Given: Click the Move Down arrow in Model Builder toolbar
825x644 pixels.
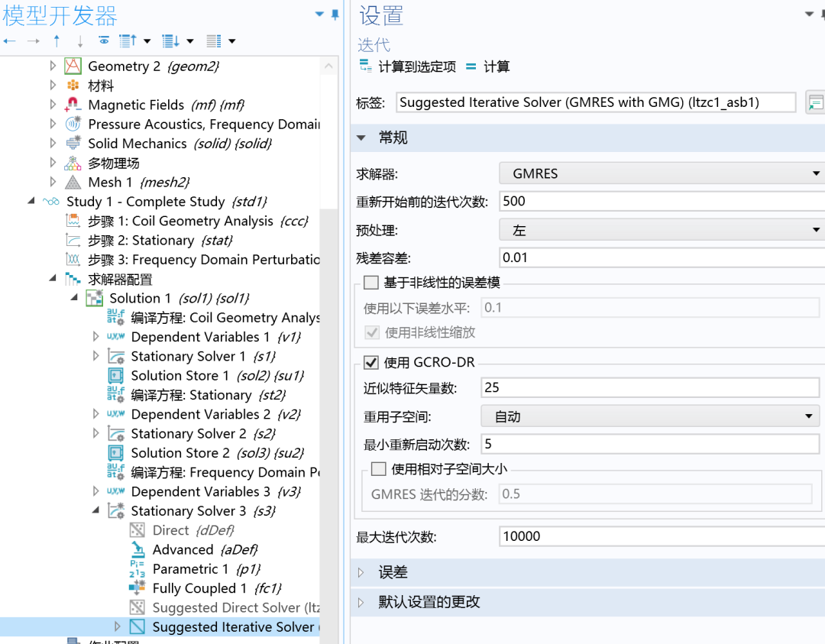Looking at the screenshot, I should point(79,40).
